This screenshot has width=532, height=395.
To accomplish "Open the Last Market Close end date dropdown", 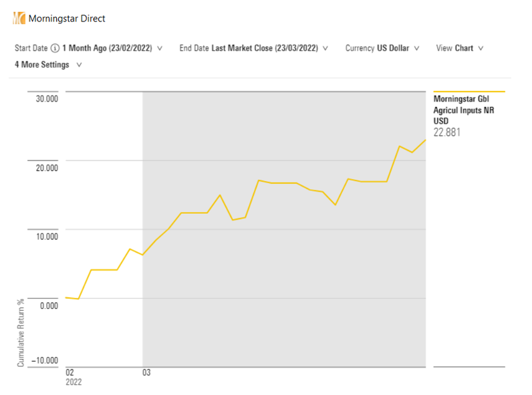I will [x=265, y=48].
